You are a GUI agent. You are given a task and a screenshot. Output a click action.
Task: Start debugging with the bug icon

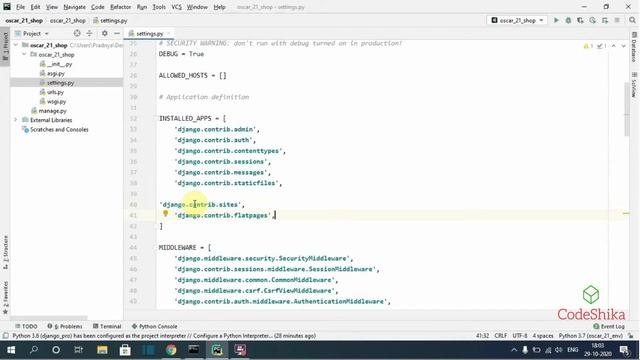(x=568, y=20)
